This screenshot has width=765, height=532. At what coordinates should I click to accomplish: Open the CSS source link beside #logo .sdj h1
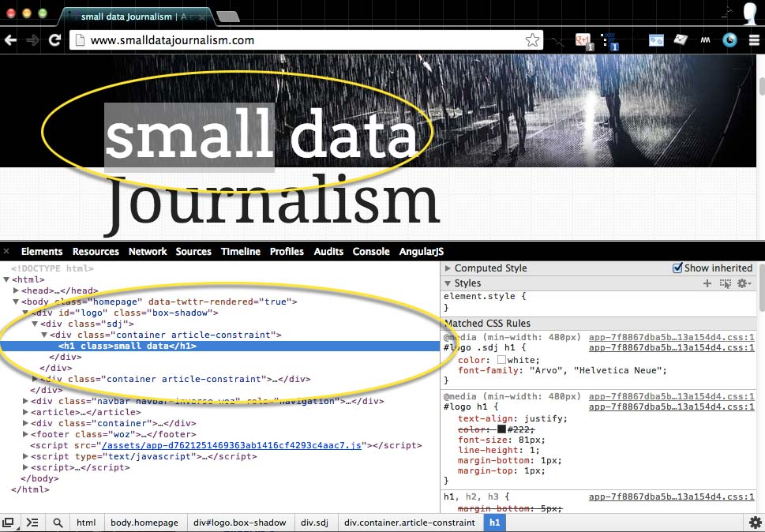[671, 347]
